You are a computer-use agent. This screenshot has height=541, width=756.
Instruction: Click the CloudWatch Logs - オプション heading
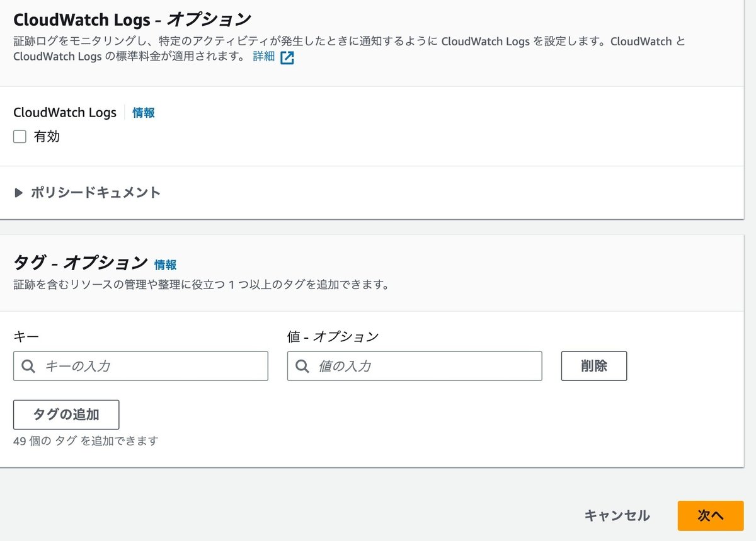tap(132, 19)
